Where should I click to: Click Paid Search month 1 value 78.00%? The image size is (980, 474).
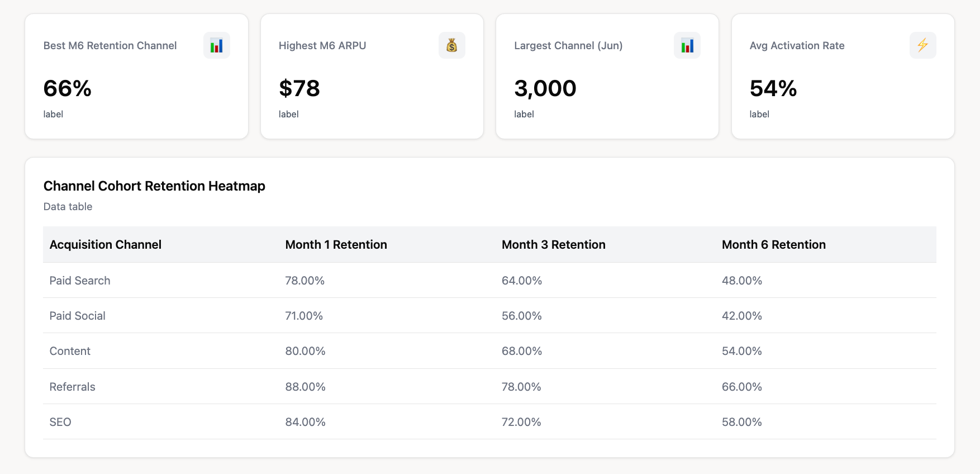(305, 281)
